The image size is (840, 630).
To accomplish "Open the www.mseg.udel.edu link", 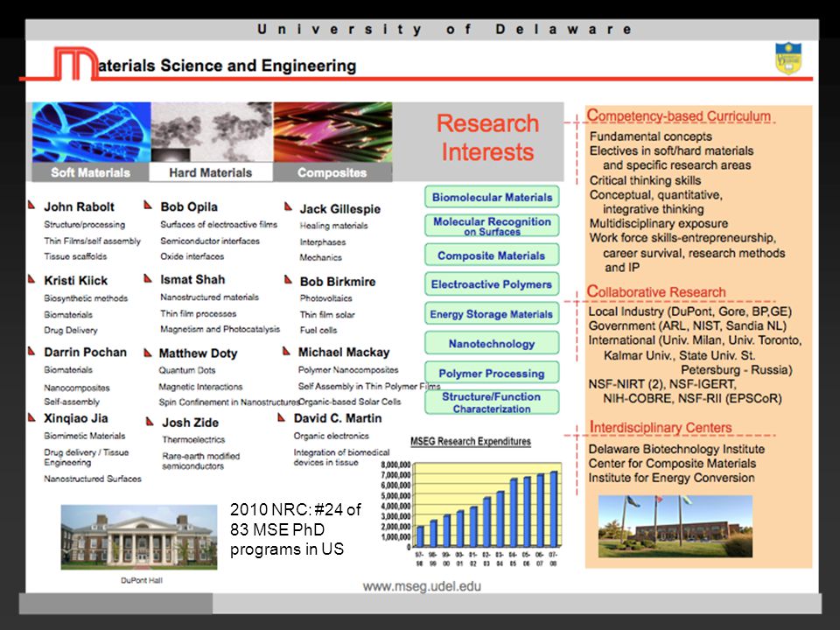I will click(422, 586).
